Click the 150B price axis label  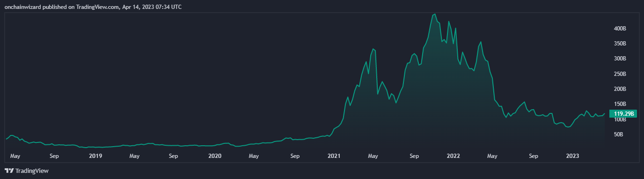pyautogui.click(x=620, y=104)
